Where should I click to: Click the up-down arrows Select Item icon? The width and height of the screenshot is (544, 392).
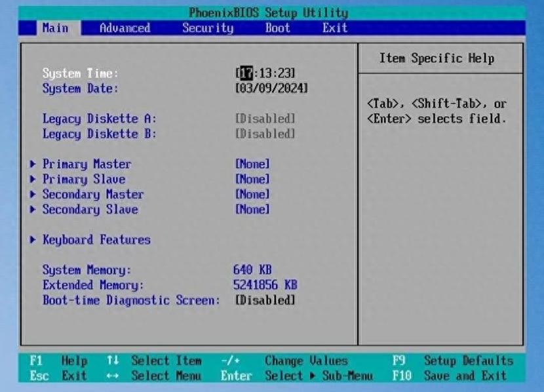click(x=113, y=361)
